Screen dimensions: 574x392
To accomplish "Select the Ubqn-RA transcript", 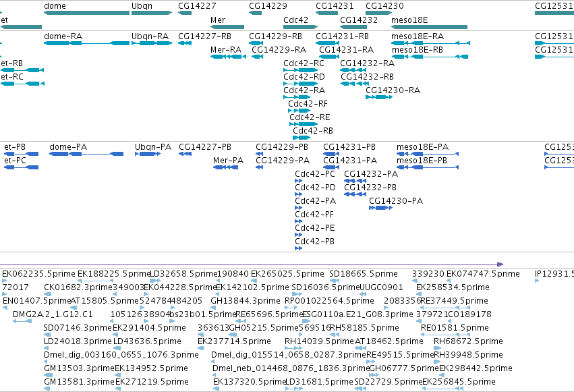I will point(152,43).
